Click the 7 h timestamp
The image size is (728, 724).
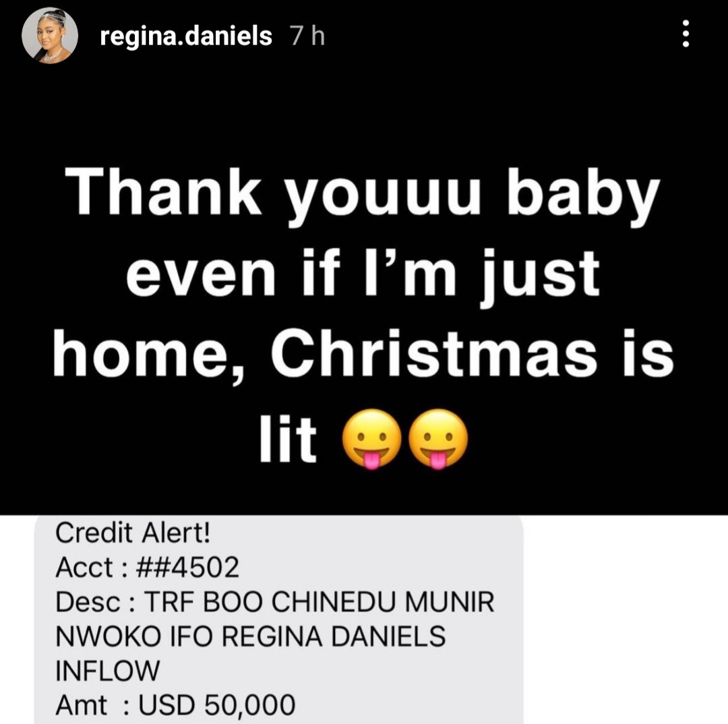[307, 36]
